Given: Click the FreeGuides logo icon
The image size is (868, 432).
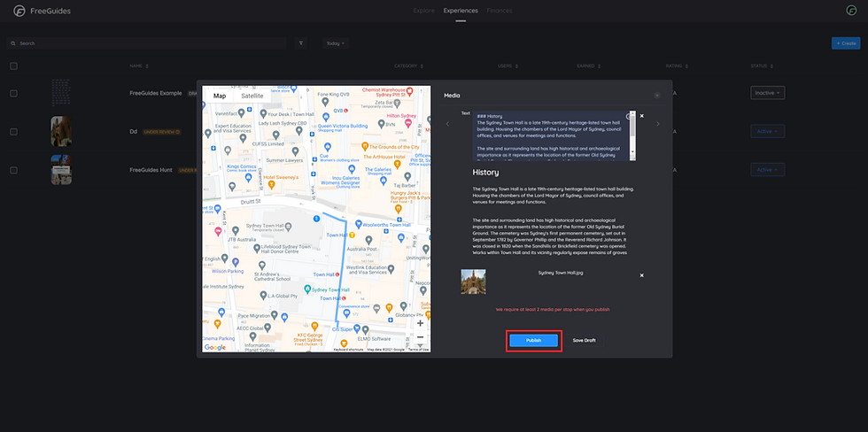Looking at the screenshot, I should 19,11.
